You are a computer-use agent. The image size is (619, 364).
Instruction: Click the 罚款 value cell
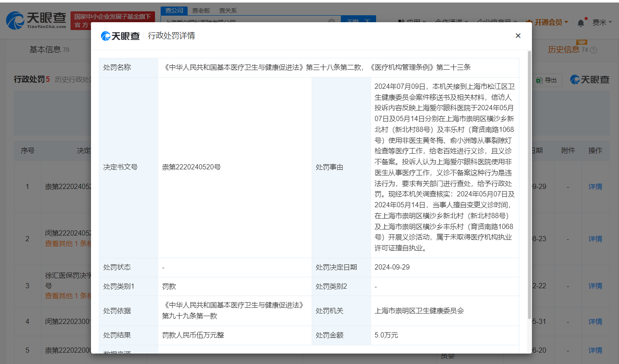pos(235,286)
